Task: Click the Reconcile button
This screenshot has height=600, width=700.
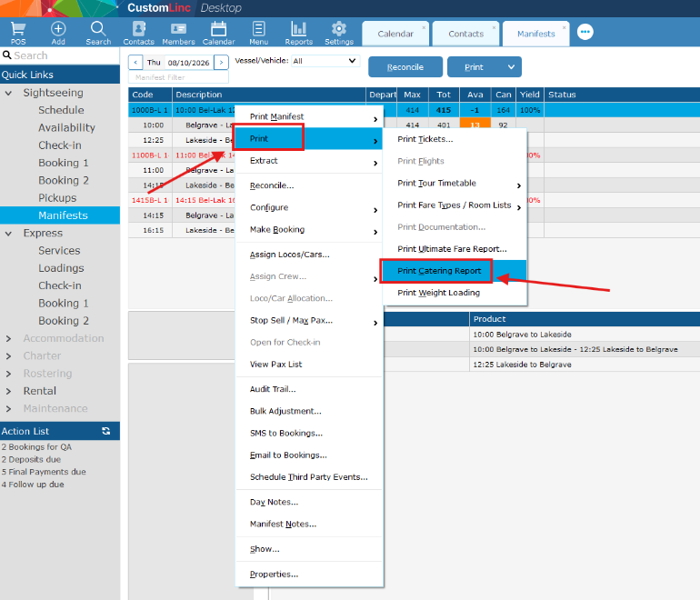Action: tap(405, 67)
